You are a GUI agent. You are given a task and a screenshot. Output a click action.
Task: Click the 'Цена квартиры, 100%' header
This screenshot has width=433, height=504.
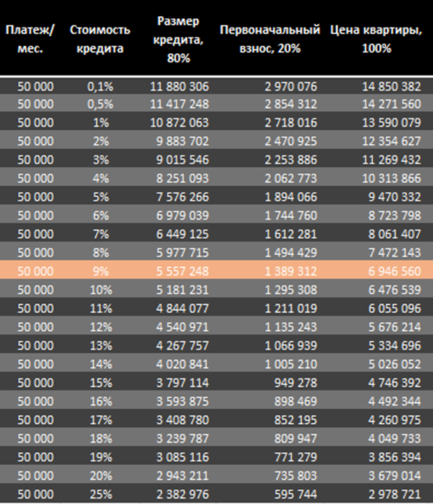pyautogui.click(x=376, y=39)
